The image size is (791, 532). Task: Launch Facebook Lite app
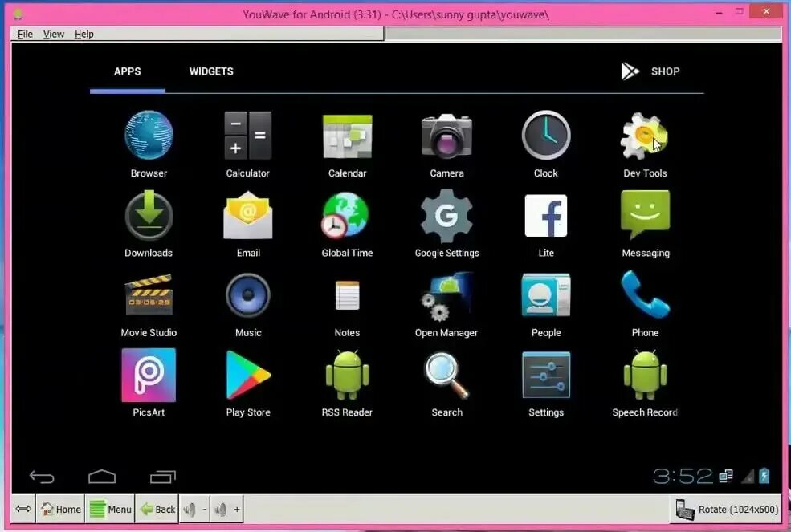pos(546,215)
